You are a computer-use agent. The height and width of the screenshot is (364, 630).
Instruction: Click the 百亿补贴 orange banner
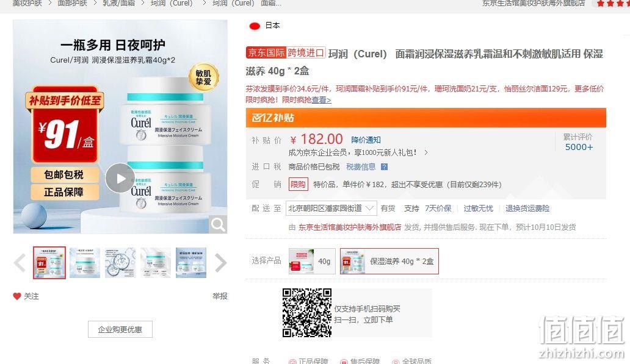coord(426,118)
